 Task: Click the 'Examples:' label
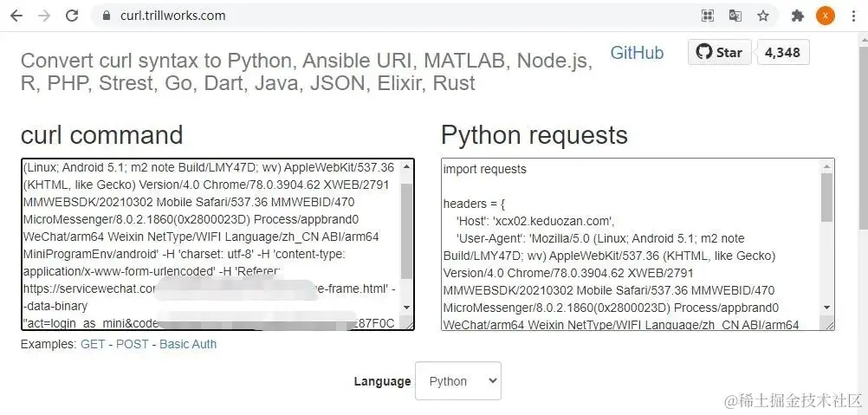pyautogui.click(x=49, y=344)
